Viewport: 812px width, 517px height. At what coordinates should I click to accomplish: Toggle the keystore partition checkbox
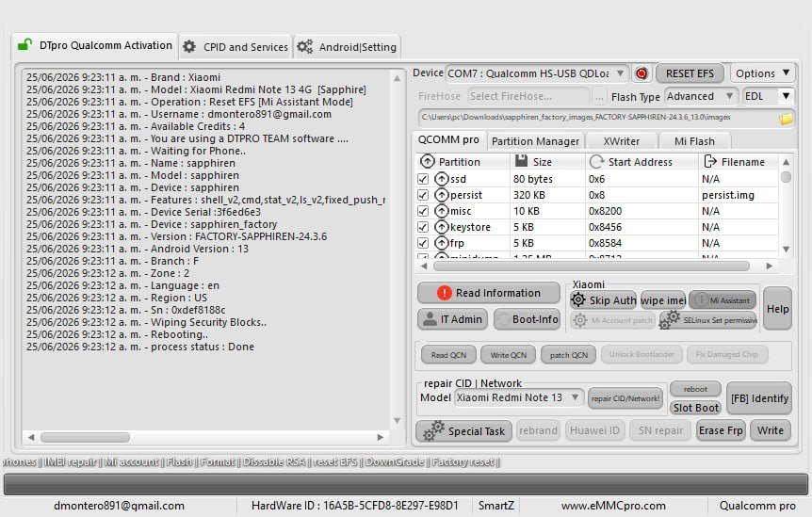pyautogui.click(x=423, y=227)
